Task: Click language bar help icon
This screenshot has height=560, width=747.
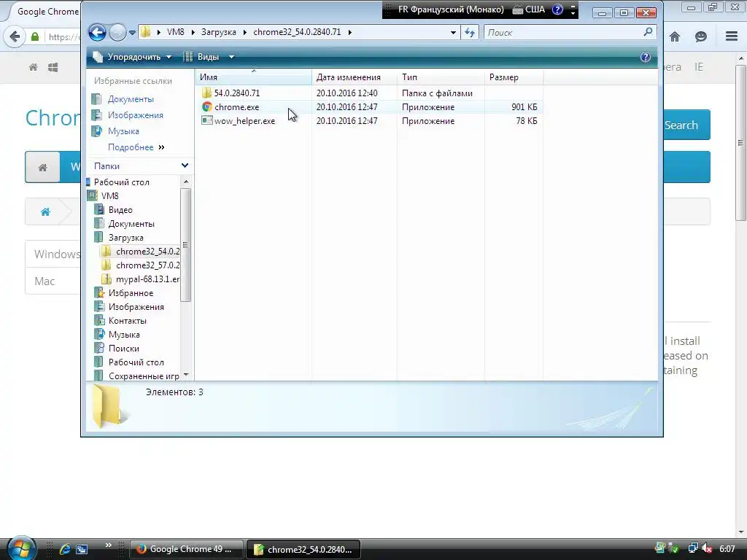Action: [557, 9]
